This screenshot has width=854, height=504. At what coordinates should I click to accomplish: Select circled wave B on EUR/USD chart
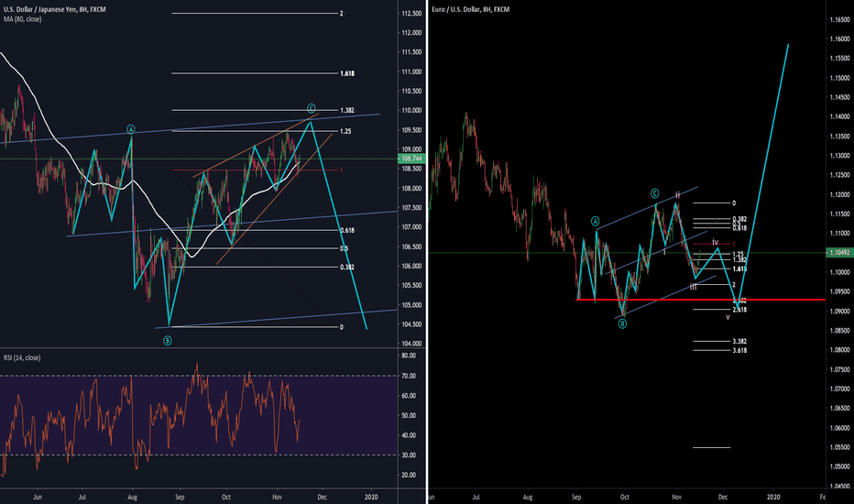tap(623, 323)
